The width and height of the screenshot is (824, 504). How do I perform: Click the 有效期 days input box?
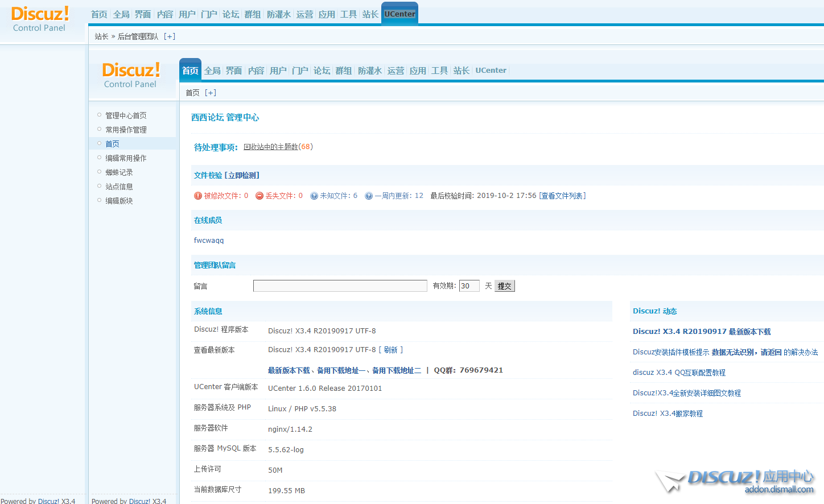[x=469, y=286]
